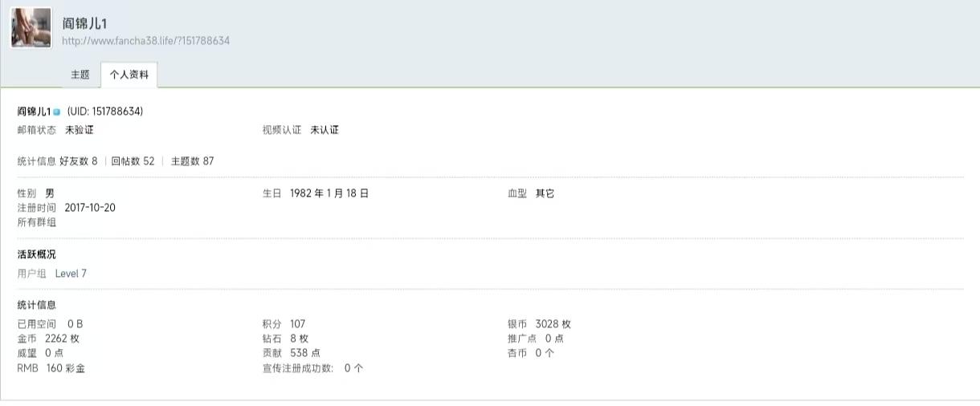980x406 pixels.
Task: Click the 银币 3028 枚 entry
Action: [553, 324]
